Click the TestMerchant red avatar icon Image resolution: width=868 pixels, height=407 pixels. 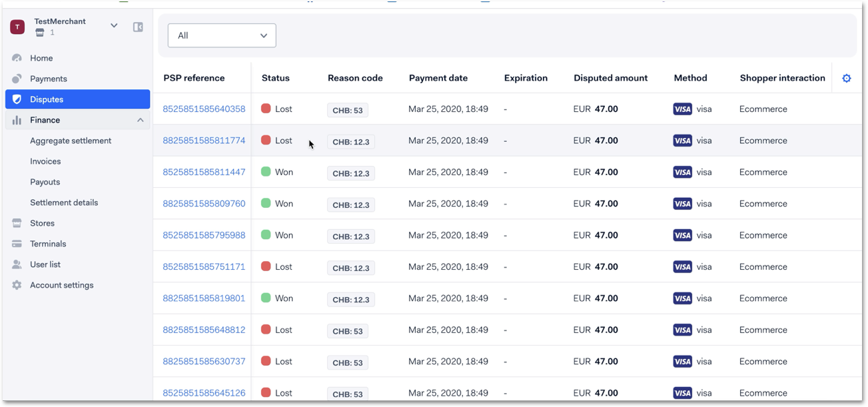point(17,27)
